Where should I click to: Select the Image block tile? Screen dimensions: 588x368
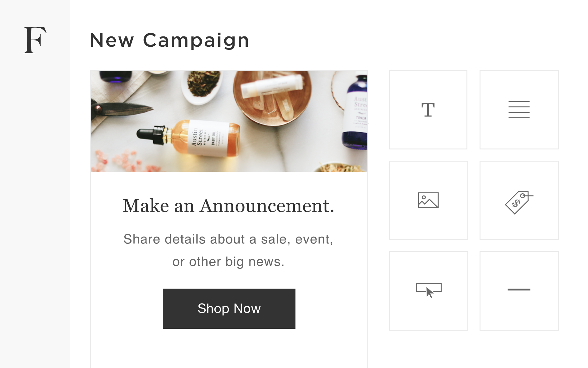[x=428, y=200]
